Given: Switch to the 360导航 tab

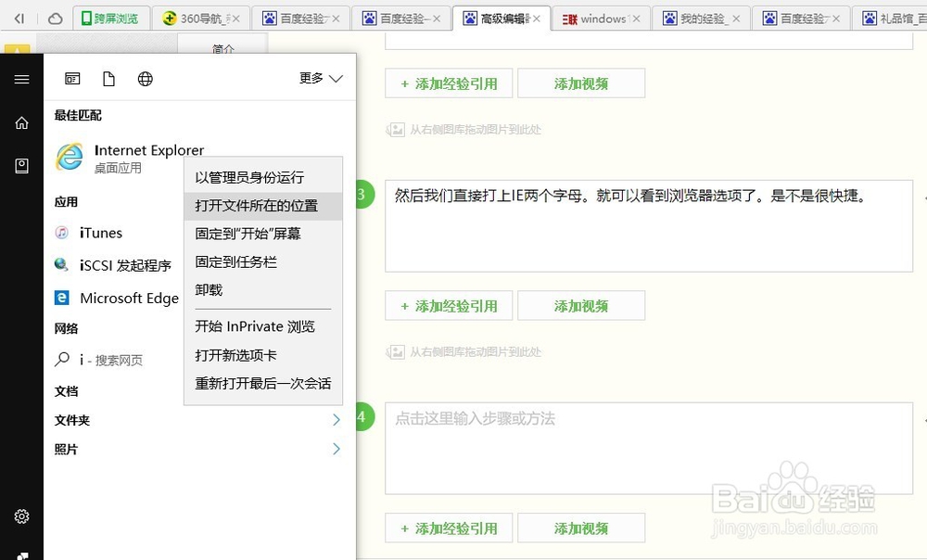Looking at the screenshot, I should point(201,19).
